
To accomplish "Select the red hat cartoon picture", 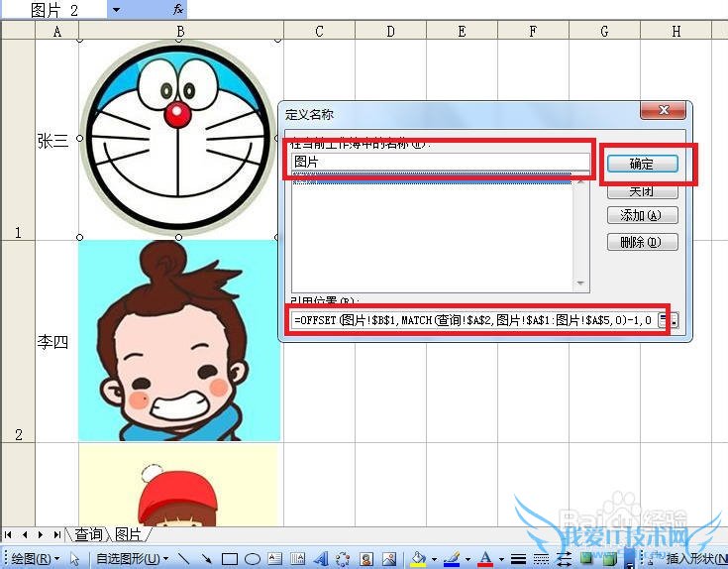I will 178,485.
